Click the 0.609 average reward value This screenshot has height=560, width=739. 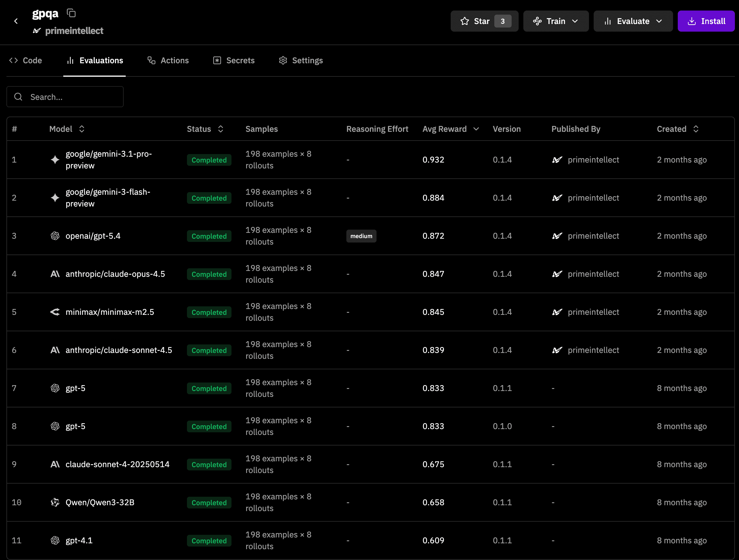pyautogui.click(x=433, y=540)
